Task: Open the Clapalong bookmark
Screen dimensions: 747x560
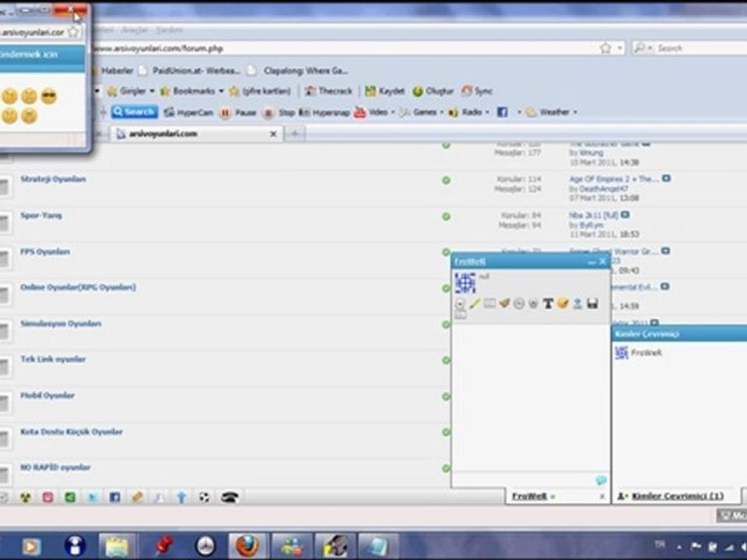Action: point(299,71)
